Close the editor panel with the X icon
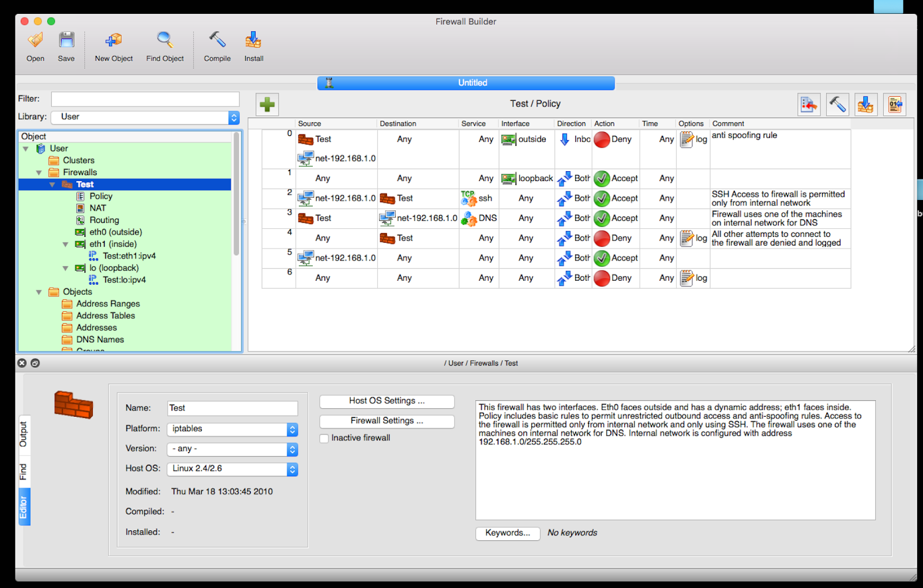 [x=22, y=363]
